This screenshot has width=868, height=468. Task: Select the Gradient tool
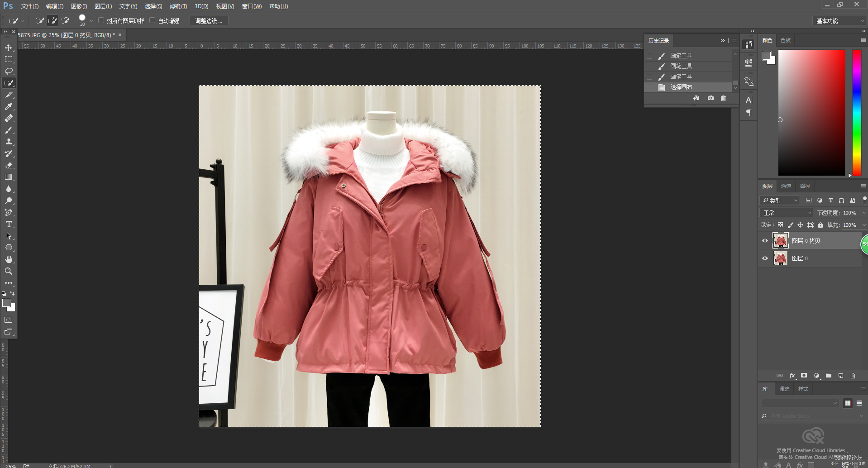9,177
